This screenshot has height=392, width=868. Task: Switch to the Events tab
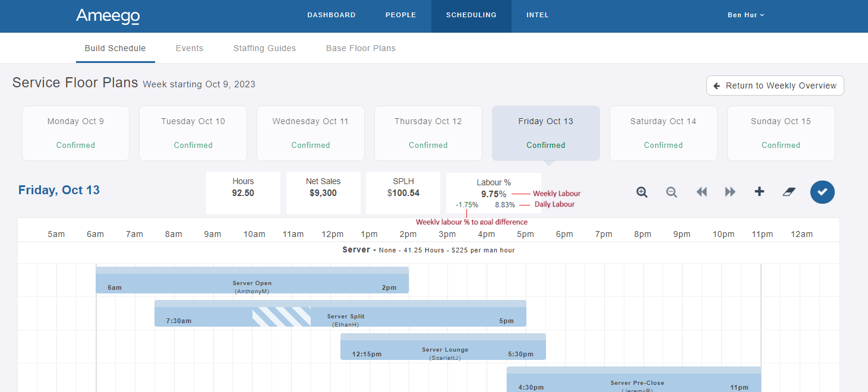(190, 48)
